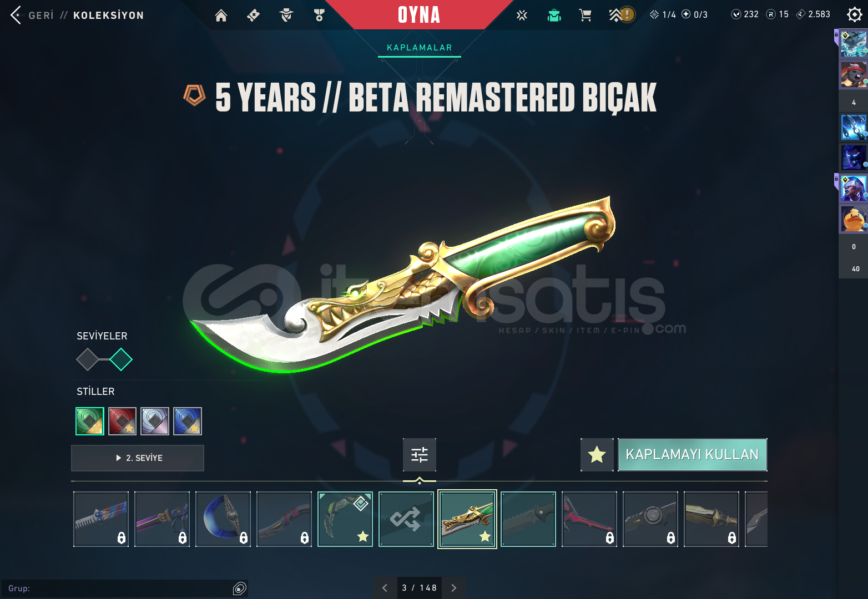Viewport: 868px width, 599px height.
Task: Go to next page of skins
Action: (454, 588)
